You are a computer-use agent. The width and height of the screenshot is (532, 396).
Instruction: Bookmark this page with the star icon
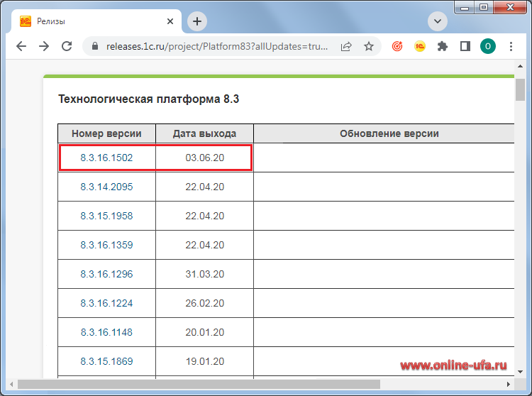(x=369, y=46)
